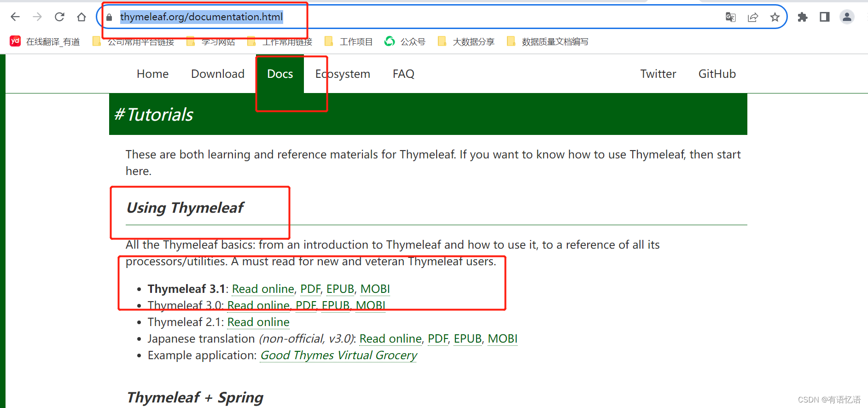Open the 学习网站 bookmark folder
The height and width of the screenshot is (408, 868).
tap(211, 41)
